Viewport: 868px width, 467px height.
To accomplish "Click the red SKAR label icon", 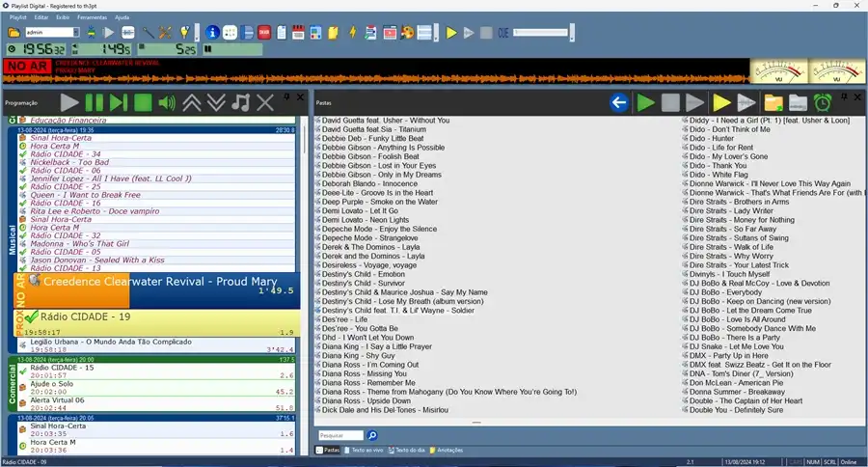I will coord(264,33).
